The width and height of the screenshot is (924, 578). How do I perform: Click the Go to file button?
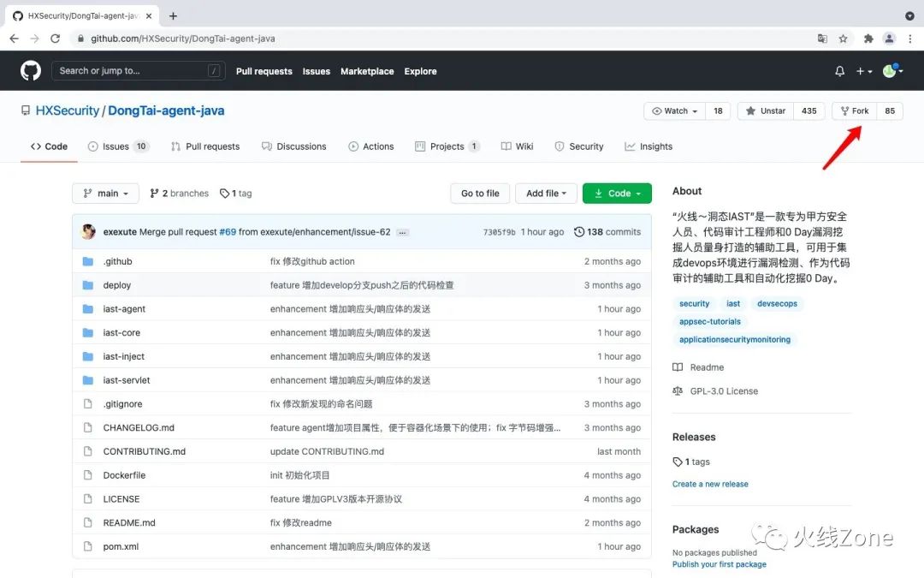[480, 194]
